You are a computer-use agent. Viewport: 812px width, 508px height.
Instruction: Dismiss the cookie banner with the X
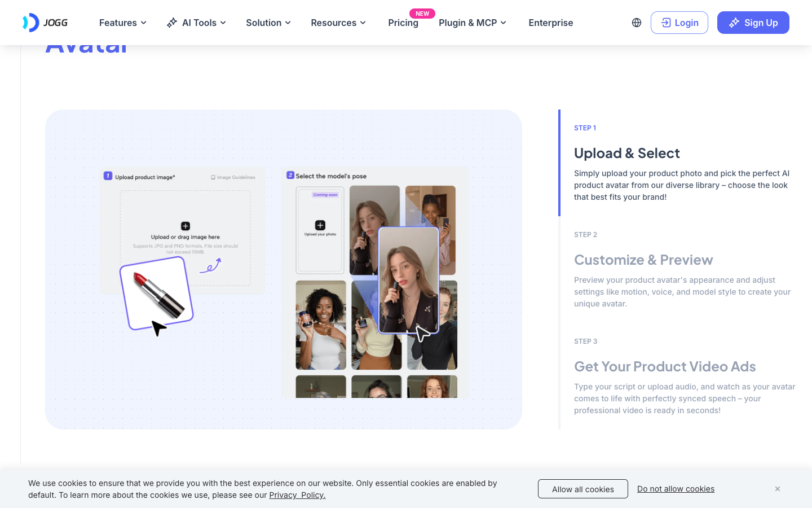[x=778, y=489]
